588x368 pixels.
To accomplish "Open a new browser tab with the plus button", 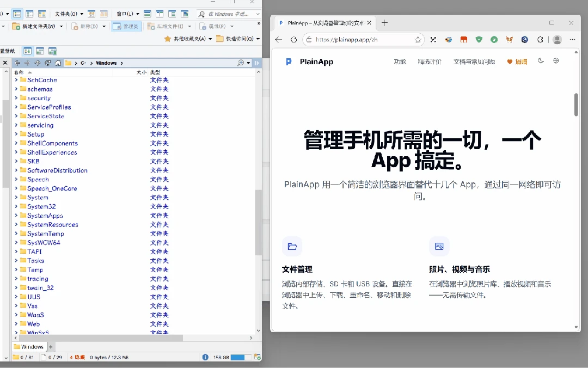I will 384,23.
